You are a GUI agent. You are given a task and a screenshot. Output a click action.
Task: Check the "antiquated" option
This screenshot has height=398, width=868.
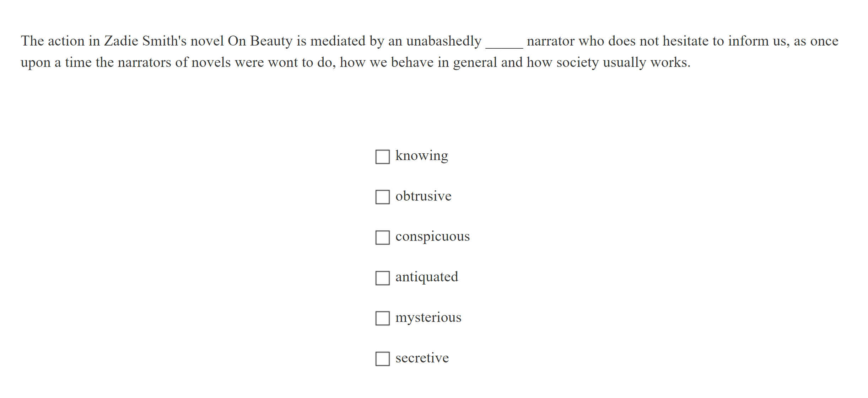coord(382,278)
